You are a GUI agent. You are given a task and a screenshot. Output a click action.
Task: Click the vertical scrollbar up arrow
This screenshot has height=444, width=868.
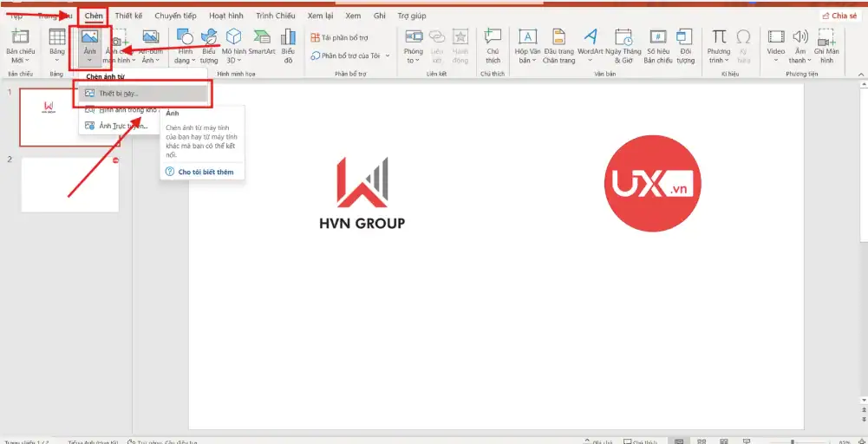864,85
